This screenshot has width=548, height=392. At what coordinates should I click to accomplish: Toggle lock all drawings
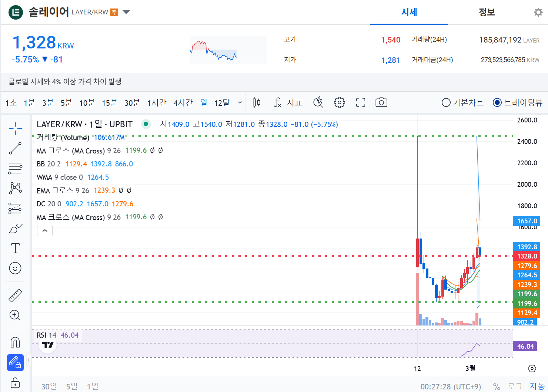pos(15,382)
